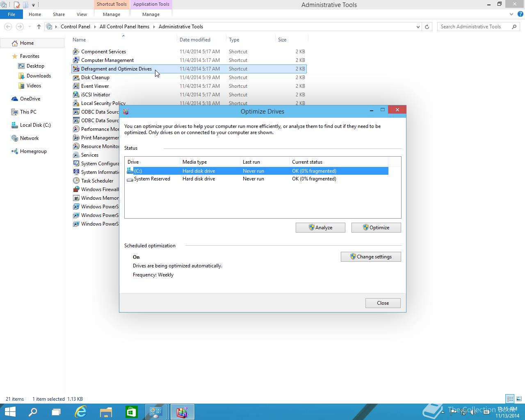The height and width of the screenshot is (420, 525).
Task: Open the Application Tools Manage tab
Action: [151, 14]
